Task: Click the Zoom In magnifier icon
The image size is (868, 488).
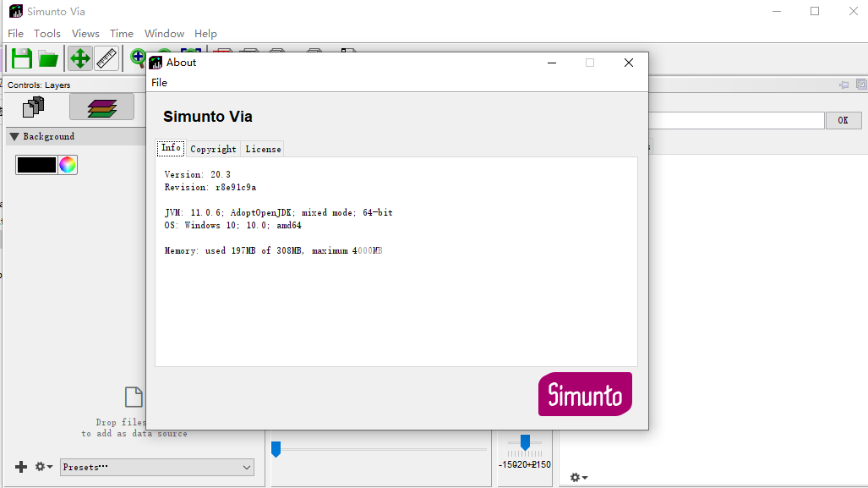Action: [138, 58]
